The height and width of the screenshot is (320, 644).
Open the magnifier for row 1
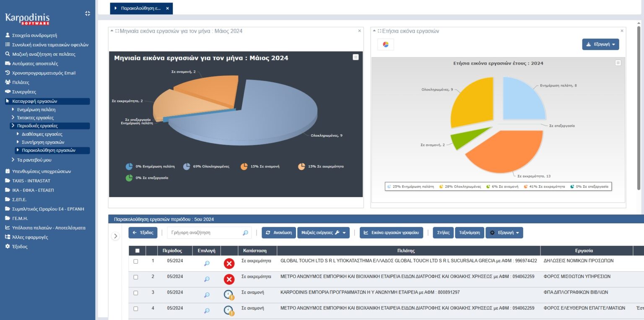click(x=207, y=263)
